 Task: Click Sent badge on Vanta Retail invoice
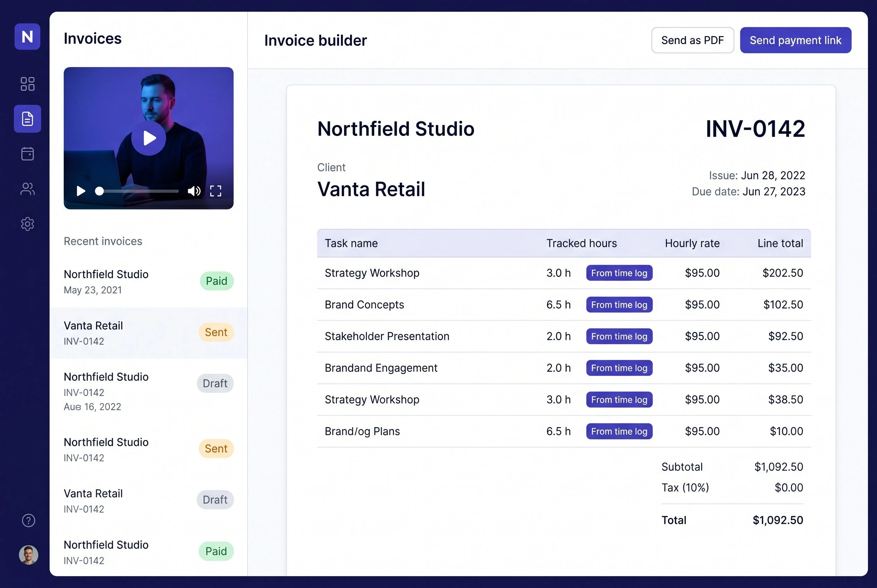(x=216, y=332)
